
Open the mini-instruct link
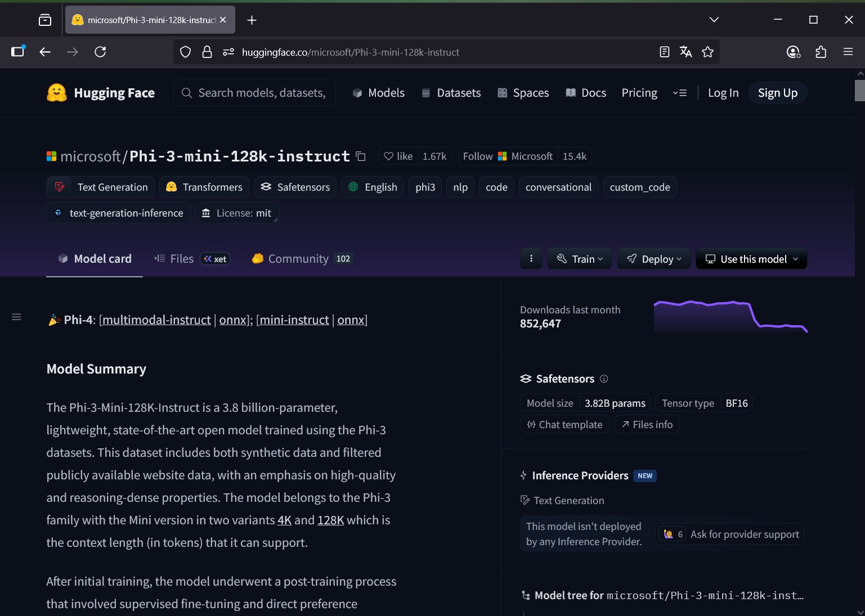click(x=294, y=320)
